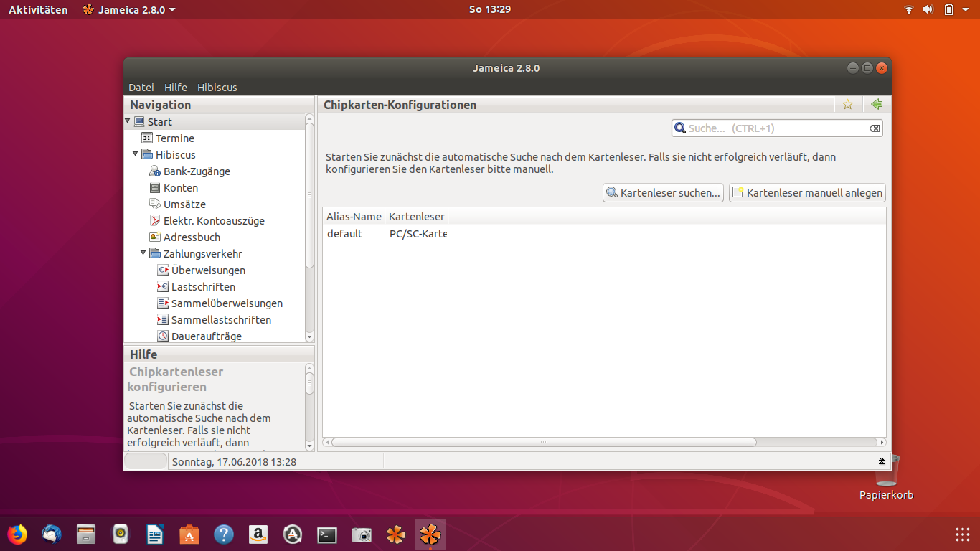Open Firefox from the dock
980x551 pixels.
click(17, 534)
